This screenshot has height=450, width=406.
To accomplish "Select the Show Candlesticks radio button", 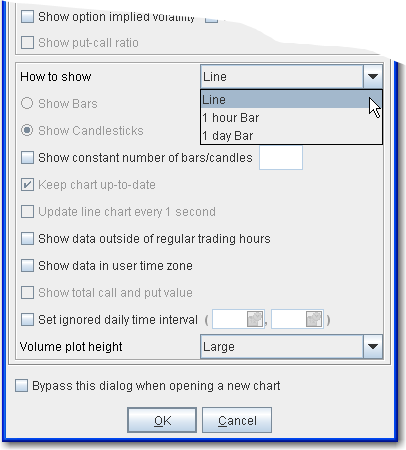I will point(27,130).
